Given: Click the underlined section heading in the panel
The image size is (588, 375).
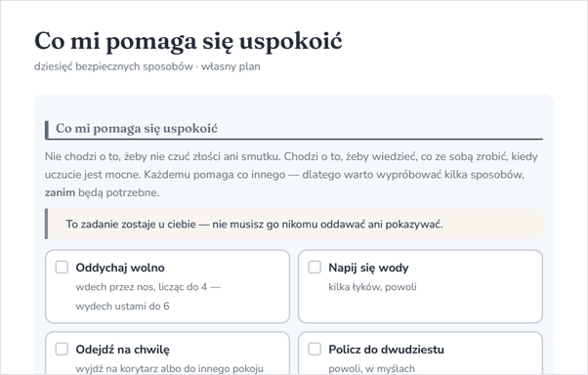Looking at the screenshot, I should 137,129.
